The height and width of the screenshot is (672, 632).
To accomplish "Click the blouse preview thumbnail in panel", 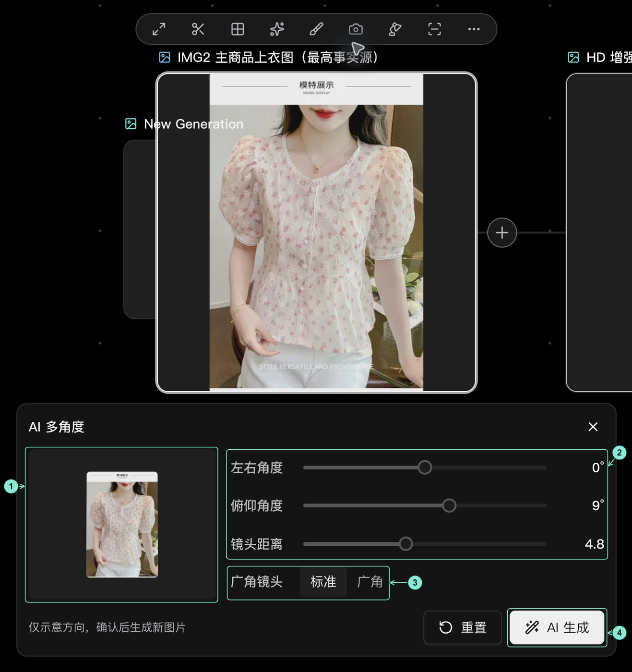I will (122, 524).
